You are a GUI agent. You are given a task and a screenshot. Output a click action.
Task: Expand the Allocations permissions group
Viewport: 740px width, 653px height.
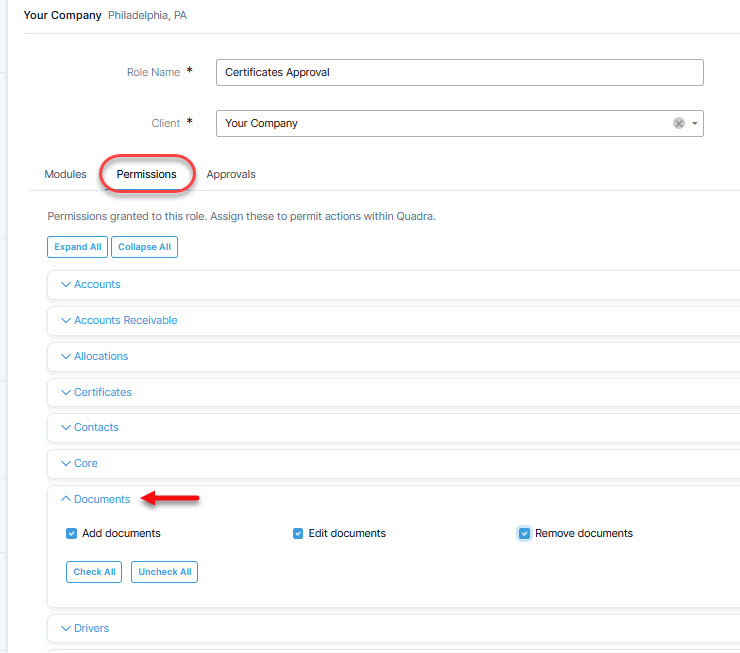(100, 357)
